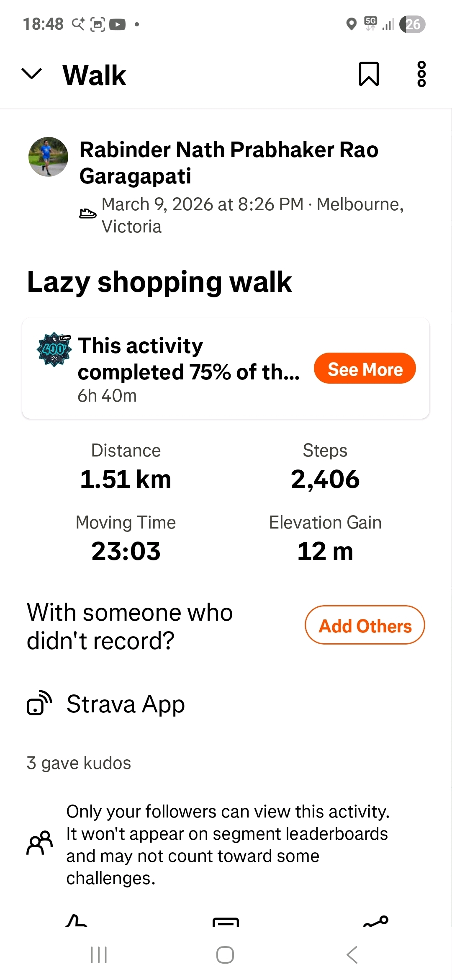Viewport: 452px width, 980px height.
Task: Collapse the Walk activity screen using the chevron
Action: 32,74
